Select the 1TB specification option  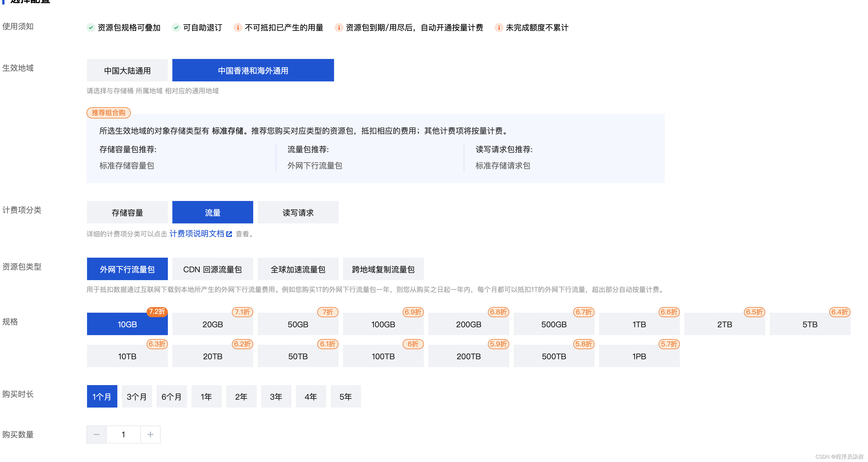pos(639,324)
